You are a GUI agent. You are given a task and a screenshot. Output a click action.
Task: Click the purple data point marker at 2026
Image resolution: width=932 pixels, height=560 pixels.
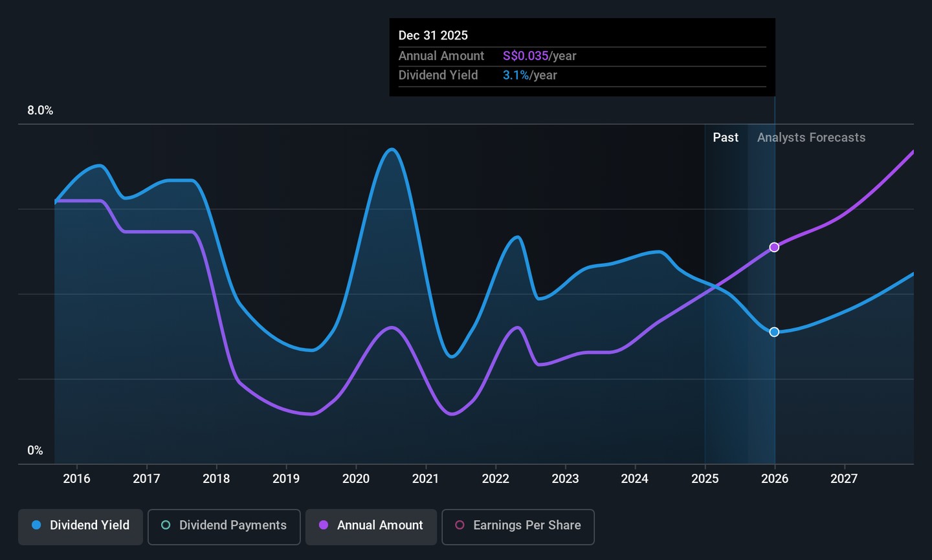774,247
